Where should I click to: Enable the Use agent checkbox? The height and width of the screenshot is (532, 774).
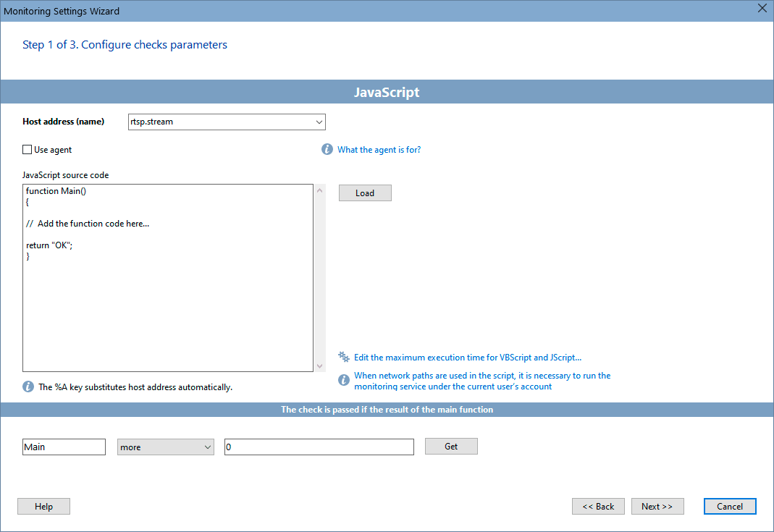pos(28,150)
